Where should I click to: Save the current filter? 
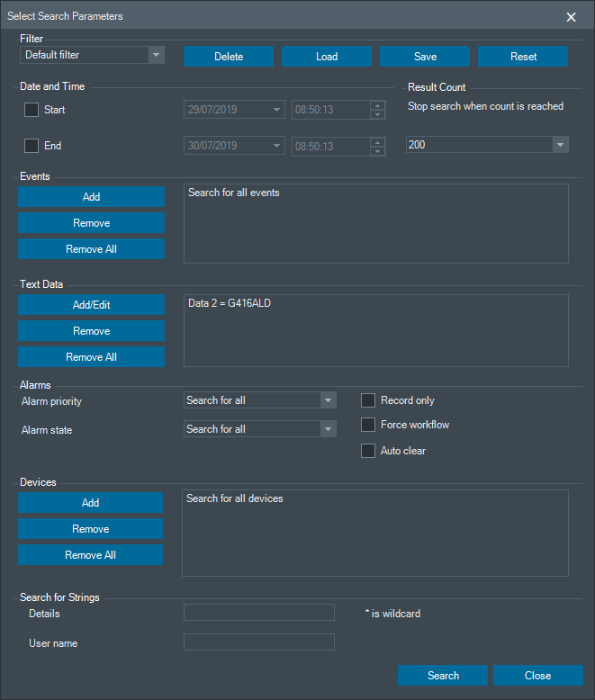coord(425,57)
